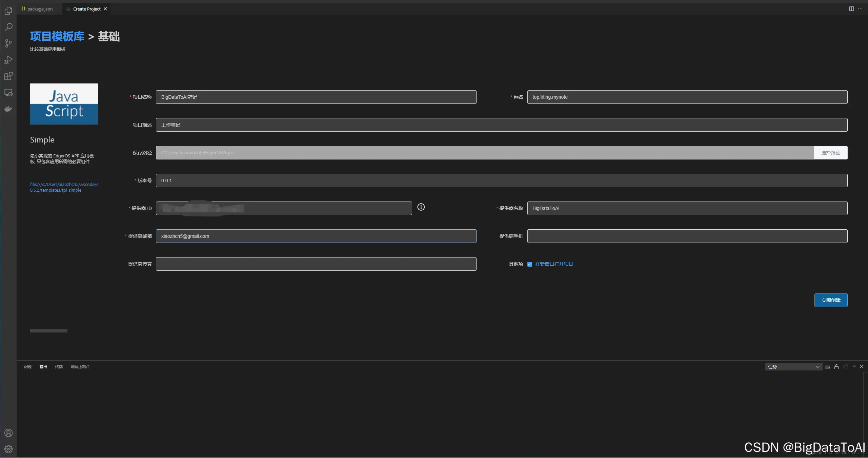
Task: Open the Run and Debug view
Action: [x=8, y=60]
